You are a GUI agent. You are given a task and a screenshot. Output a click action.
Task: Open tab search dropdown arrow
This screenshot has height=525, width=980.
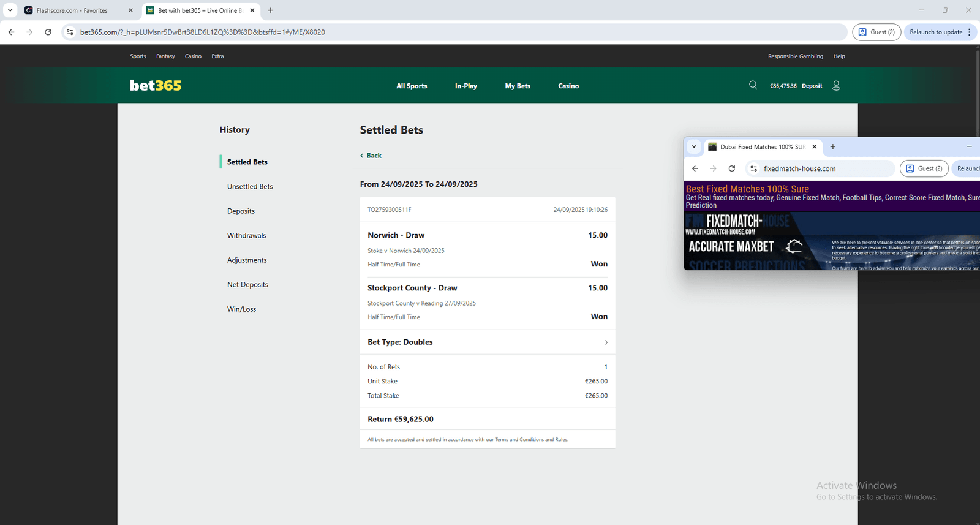(x=10, y=10)
